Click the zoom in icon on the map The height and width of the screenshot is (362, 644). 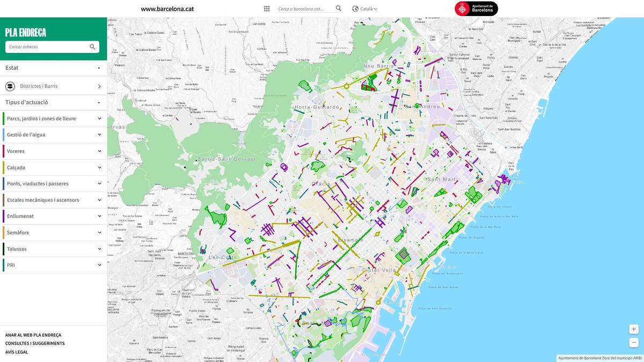[633, 329]
